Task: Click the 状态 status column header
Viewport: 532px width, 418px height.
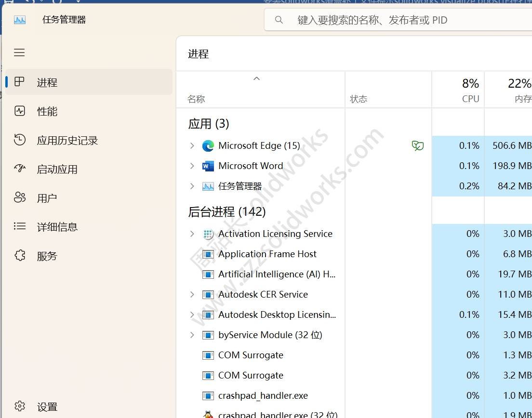Action: 359,99
